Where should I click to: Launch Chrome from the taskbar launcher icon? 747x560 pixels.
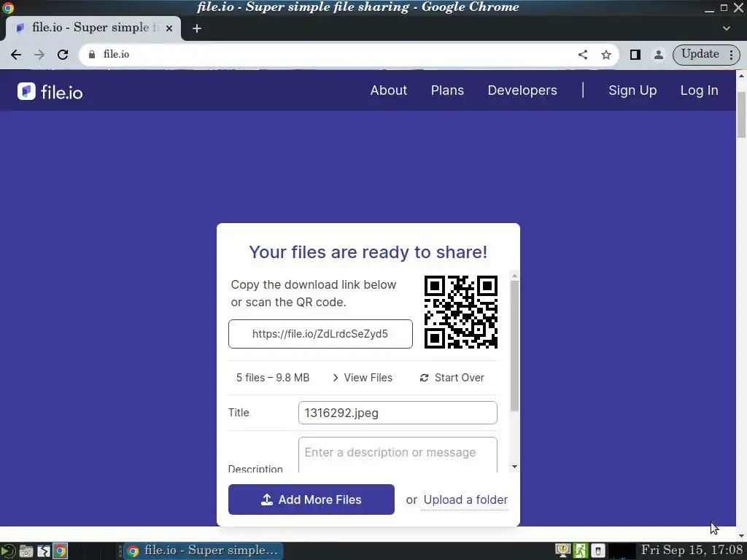[60, 551]
